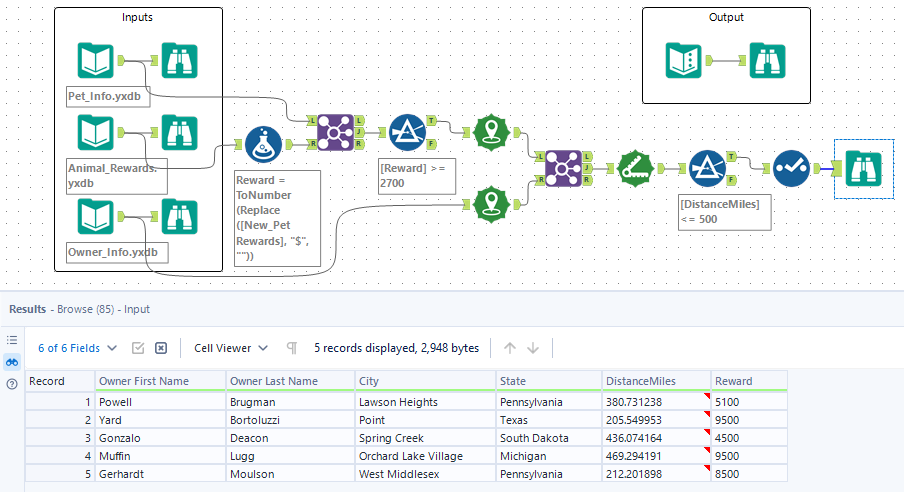Click the Owner_Info.yxdb annotation label
This screenshot has width=904, height=492.
click(117, 253)
